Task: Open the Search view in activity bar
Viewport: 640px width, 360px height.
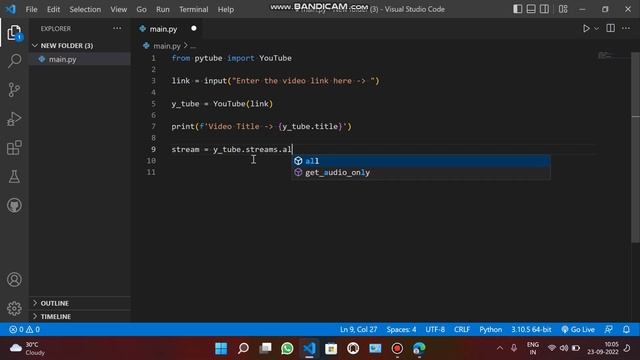Action: pyautogui.click(x=14, y=61)
